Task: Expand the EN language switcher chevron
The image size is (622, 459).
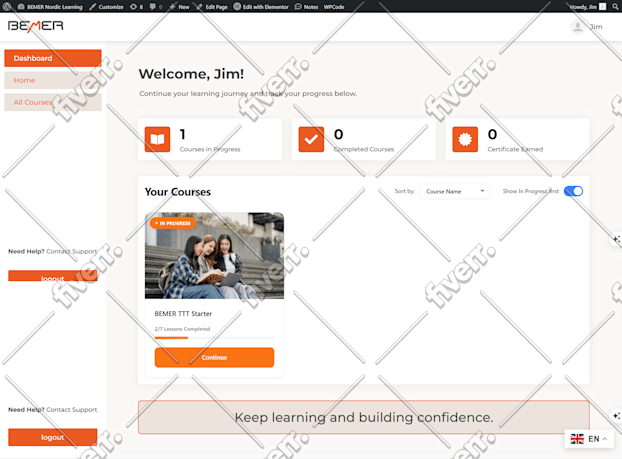Action: tap(605, 439)
